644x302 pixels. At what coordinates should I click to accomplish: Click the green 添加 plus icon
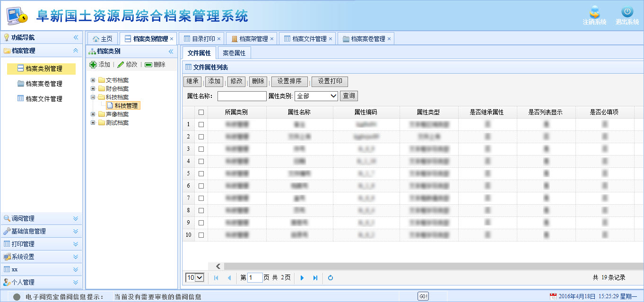(93, 65)
